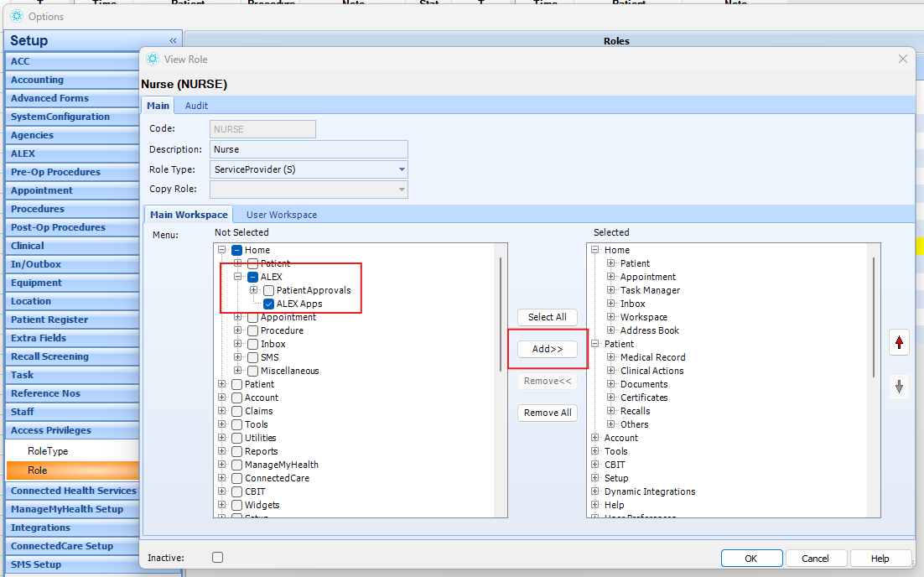The width and height of the screenshot is (924, 577).
Task: Check the Miscellaneous checkbox
Action: coord(253,372)
